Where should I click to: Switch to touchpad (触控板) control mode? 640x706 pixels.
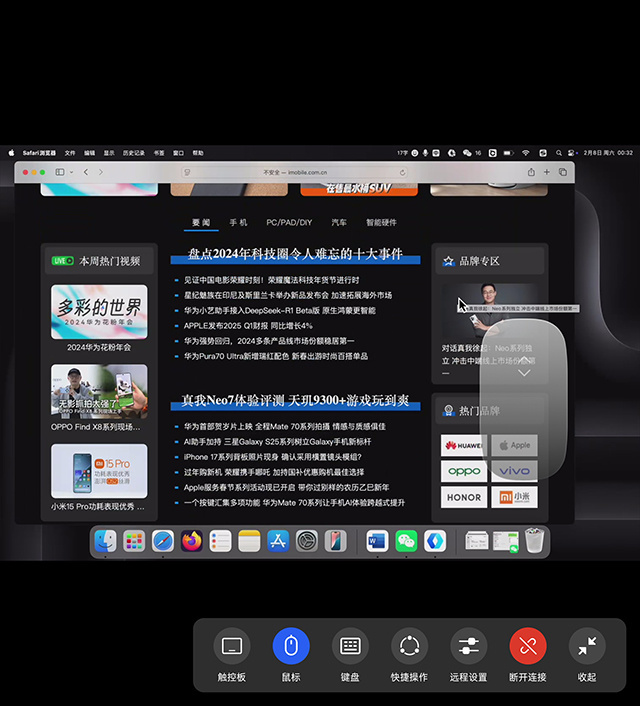click(x=232, y=646)
